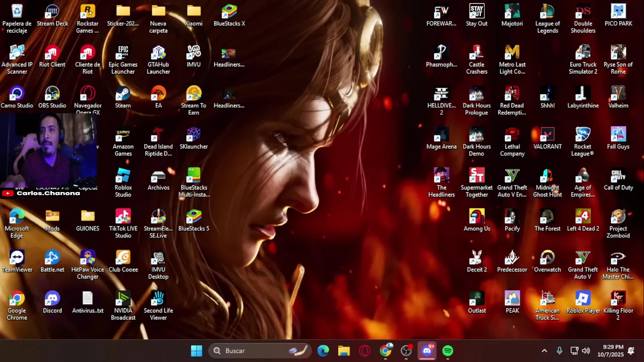
Task: Open Valheim desktop icon
Action: click(x=618, y=98)
